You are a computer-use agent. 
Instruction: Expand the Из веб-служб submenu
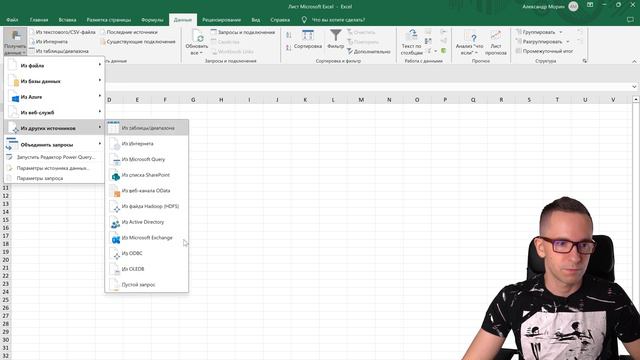54,112
